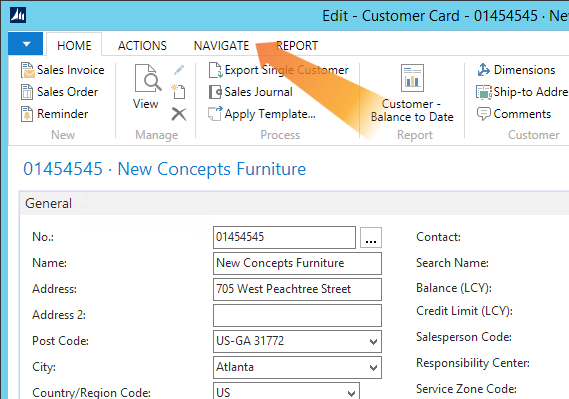Click the Balance (LCY): label
The height and width of the screenshot is (399, 569).
tap(454, 288)
